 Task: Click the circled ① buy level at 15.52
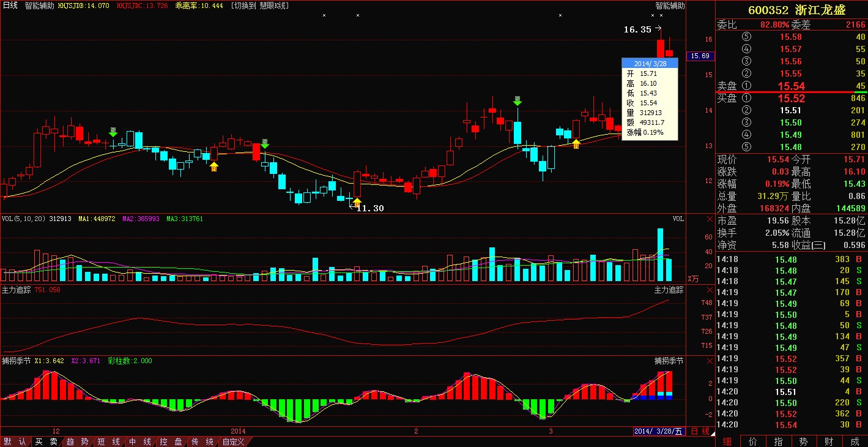(746, 98)
